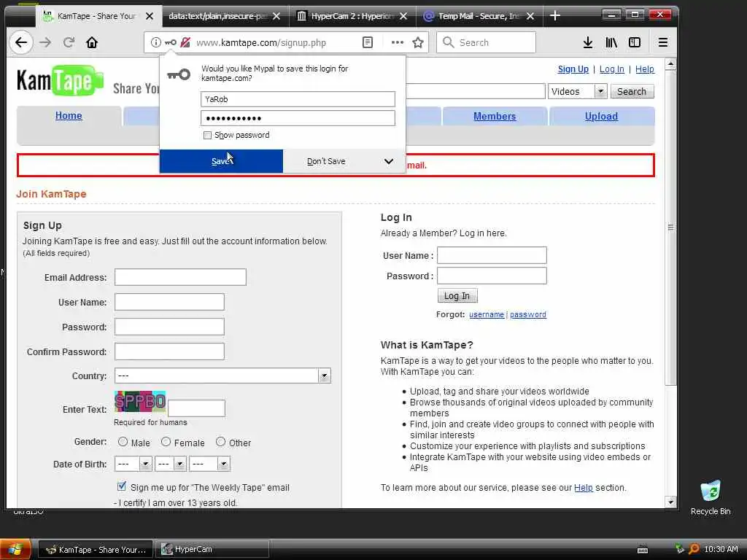Open the Home navigation tab
Viewport: 747px width, 560px height.
click(x=69, y=116)
